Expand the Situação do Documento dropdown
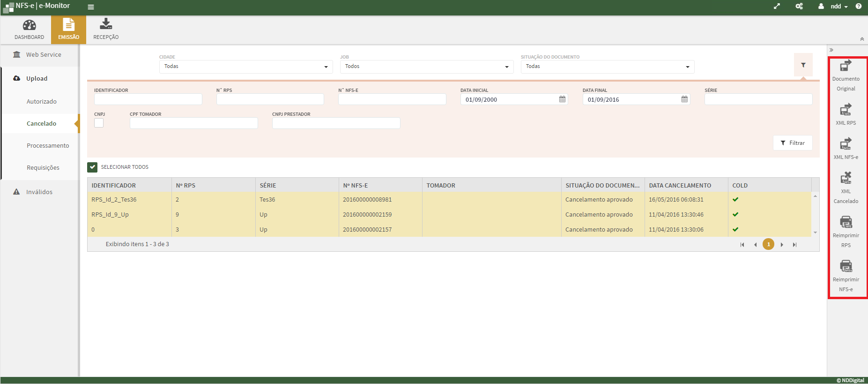Image resolution: width=868 pixels, height=384 pixels. [x=607, y=67]
